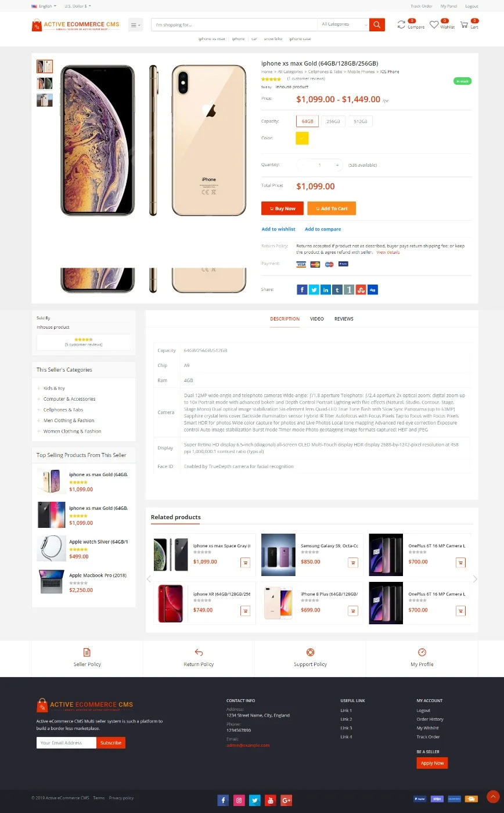Open the Wishlist heart icon
This screenshot has height=813, width=504.
[434, 24]
